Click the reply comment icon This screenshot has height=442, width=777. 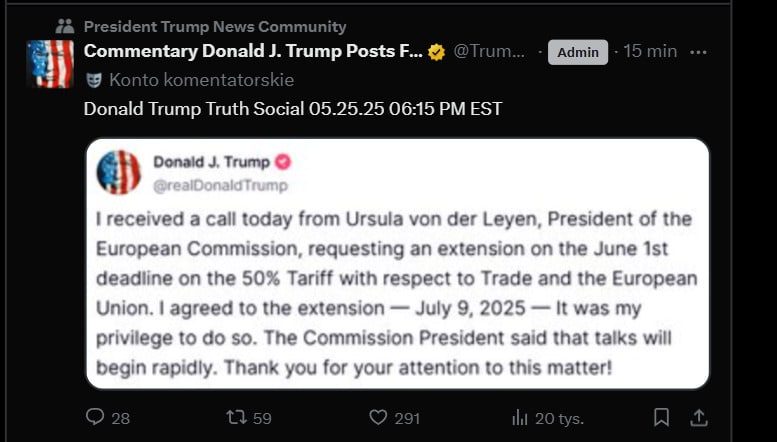96,417
